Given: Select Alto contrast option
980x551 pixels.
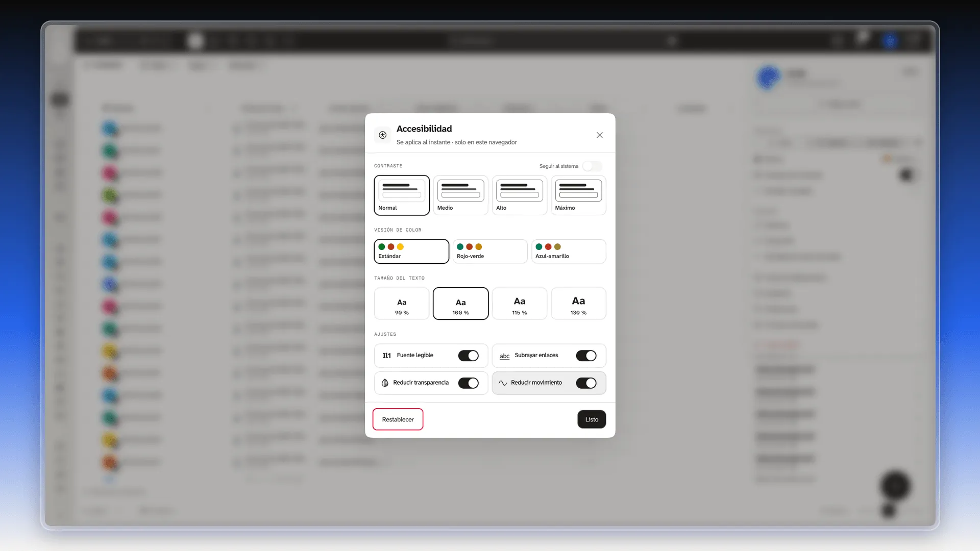Looking at the screenshot, I should point(519,195).
